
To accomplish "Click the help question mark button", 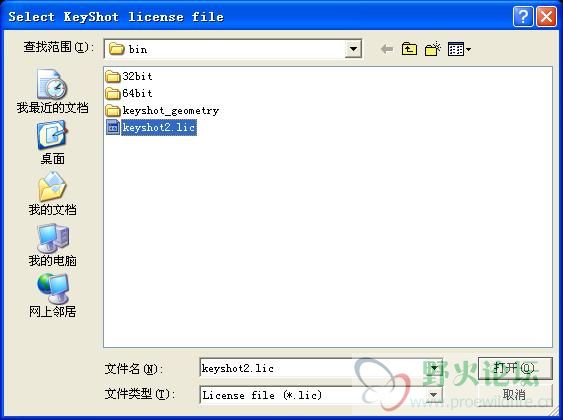I will (x=523, y=17).
